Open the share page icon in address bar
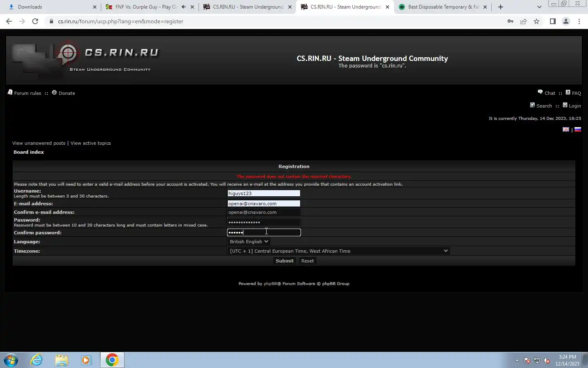This screenshot has width=588, height=368. pos(523,21)
